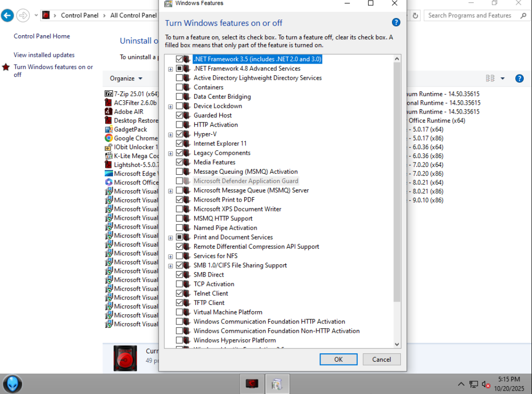Open the Control Panel Home link
The image size is (532, 394).
click(42, 36)
